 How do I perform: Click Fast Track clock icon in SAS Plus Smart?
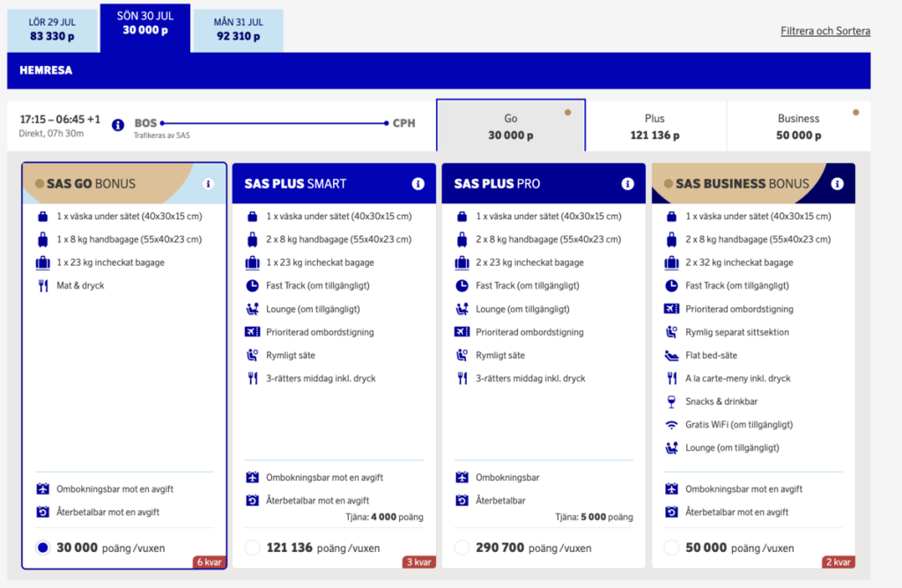click(253, 286)
